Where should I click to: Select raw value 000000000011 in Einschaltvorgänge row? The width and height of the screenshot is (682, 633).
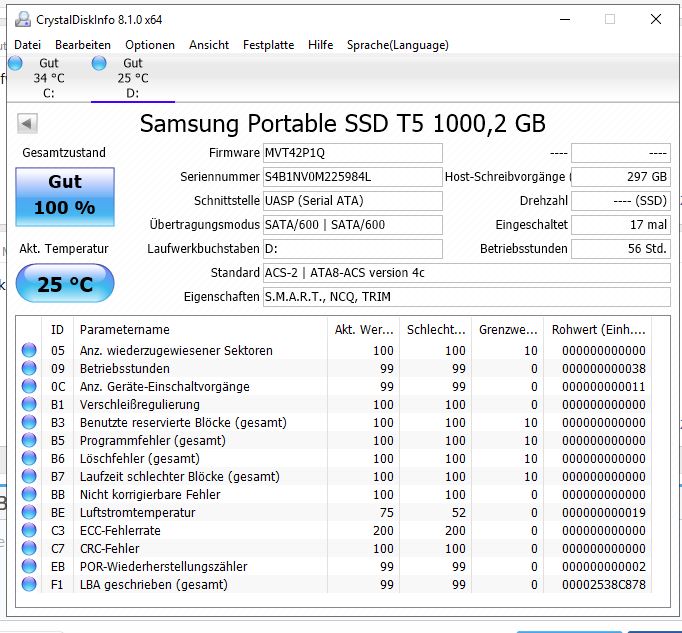tap(604, 387)
